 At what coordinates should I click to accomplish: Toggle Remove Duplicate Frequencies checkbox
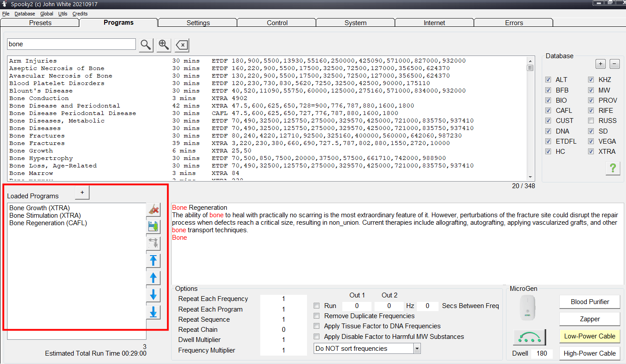pyautogui.click(x=316, y=316)
